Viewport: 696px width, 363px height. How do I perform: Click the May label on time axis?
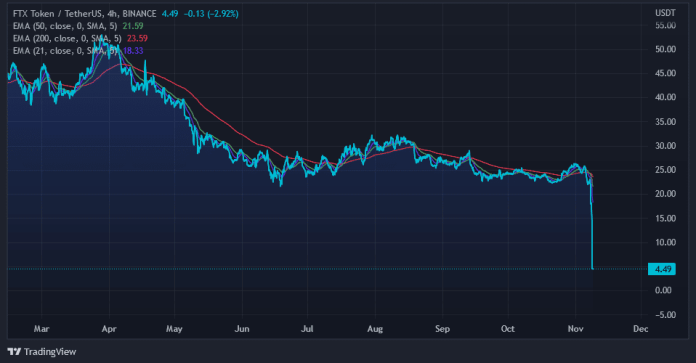(x=174, y=329)
